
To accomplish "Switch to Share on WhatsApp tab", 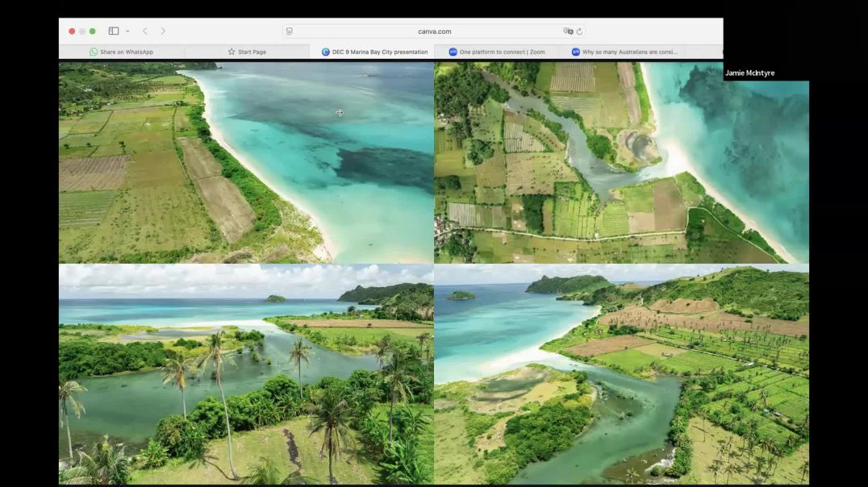I will click(121, 52).
